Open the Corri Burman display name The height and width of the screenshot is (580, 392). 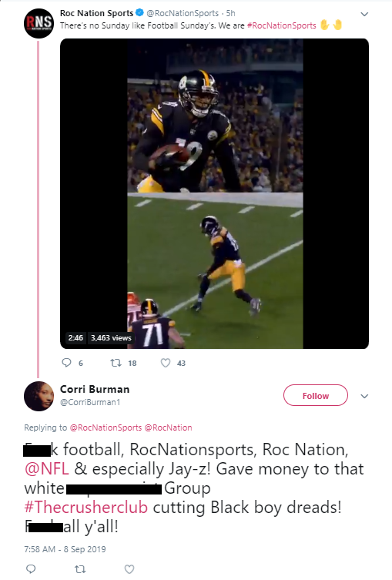coord(95,389)
